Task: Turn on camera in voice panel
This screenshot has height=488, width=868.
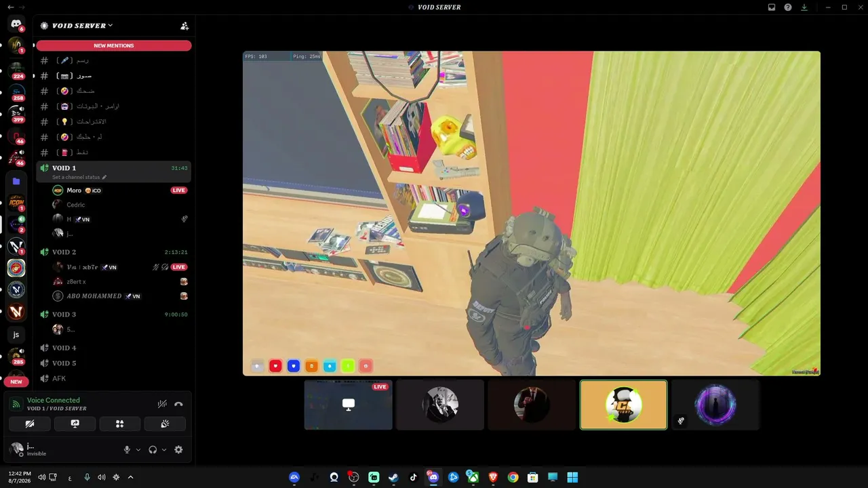Action: pyautogui.click(x=30, y=424)
